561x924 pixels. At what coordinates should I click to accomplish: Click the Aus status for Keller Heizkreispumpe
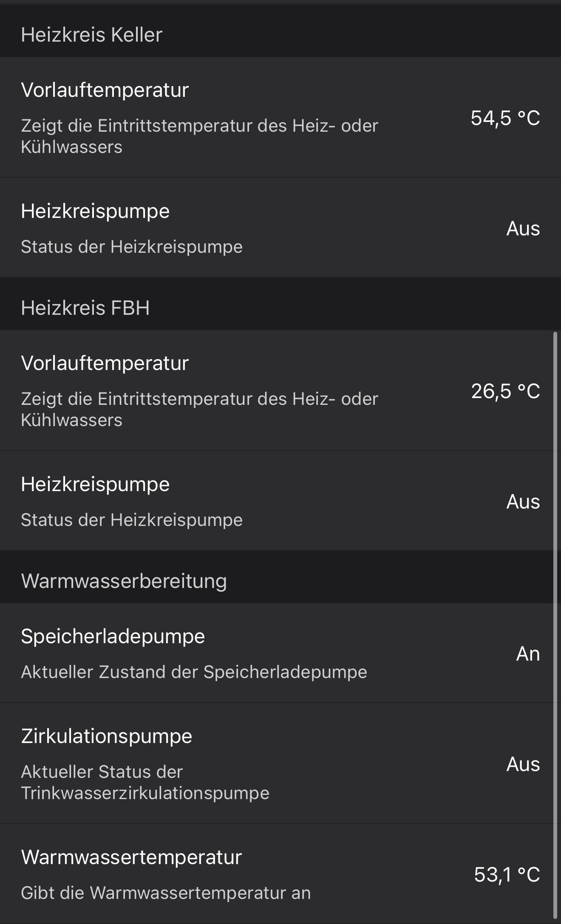[523, 229]
